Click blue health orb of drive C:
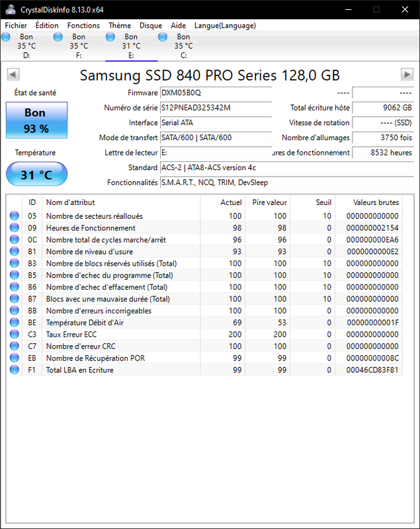Image resolution: width=420 pixels, height=529 pixels. (x=163, y=36)
